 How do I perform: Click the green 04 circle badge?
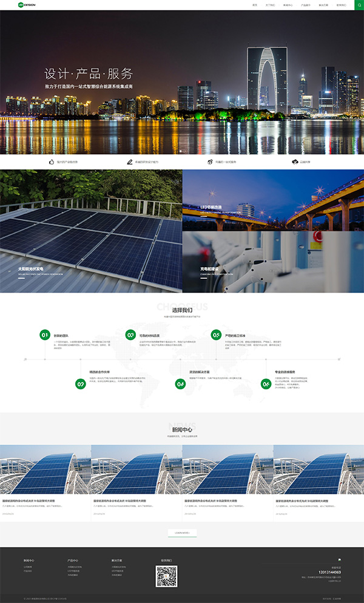[180, 384]
